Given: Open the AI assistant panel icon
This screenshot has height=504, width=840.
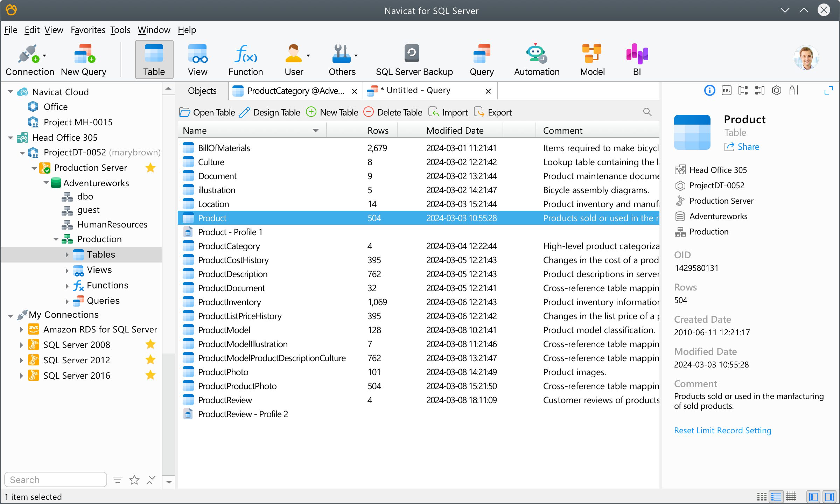Looking at the screenshot, I should click(793, 91).
